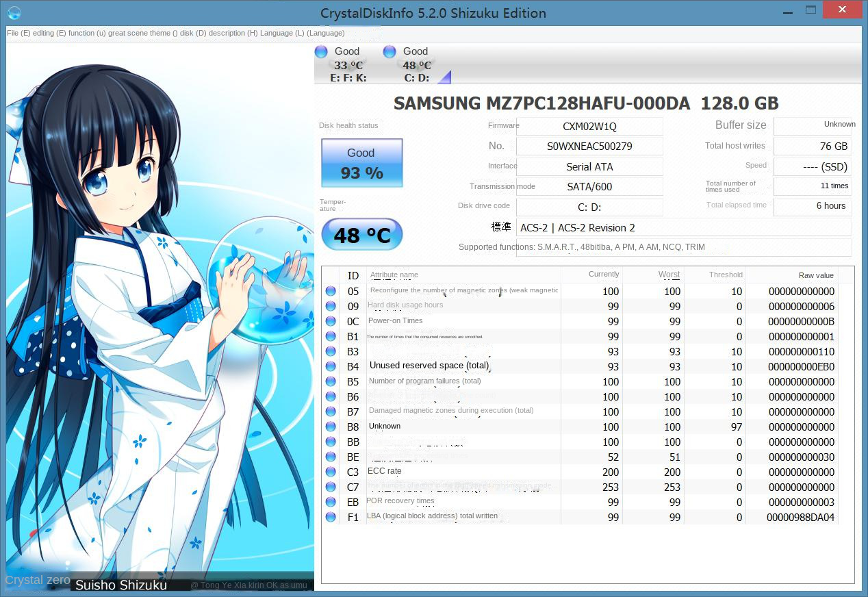The height and width of the screenshot is (597, 868).
Task: Open the description (H) help menu
Action: [233, 33]
